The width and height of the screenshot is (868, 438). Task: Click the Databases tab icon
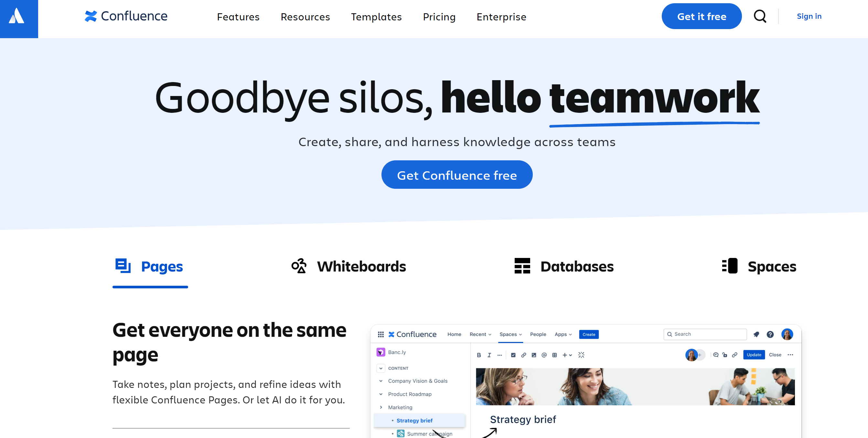pyautogui.click(x=522, y=266)
